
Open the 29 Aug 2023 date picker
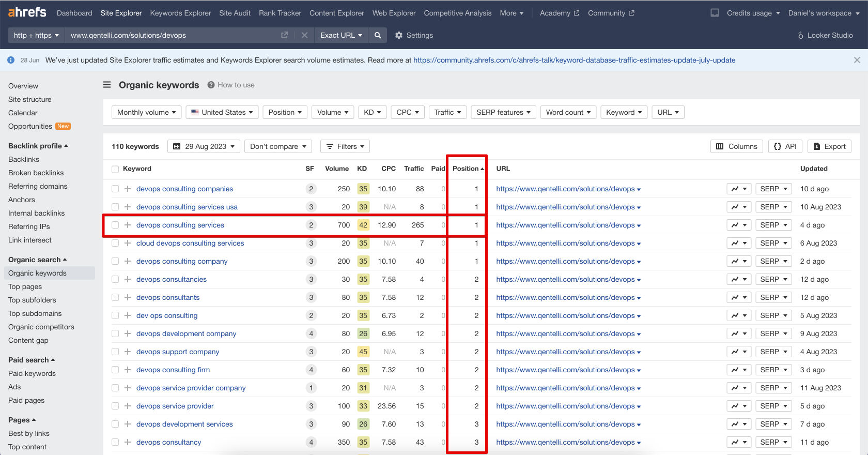(x=204, y=146)
